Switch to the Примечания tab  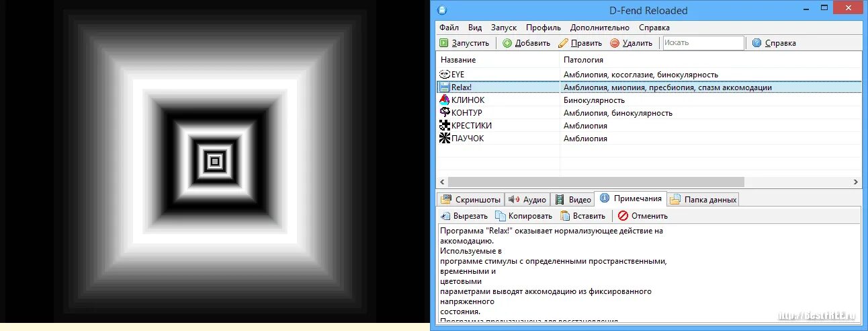[x=631, y=198]
